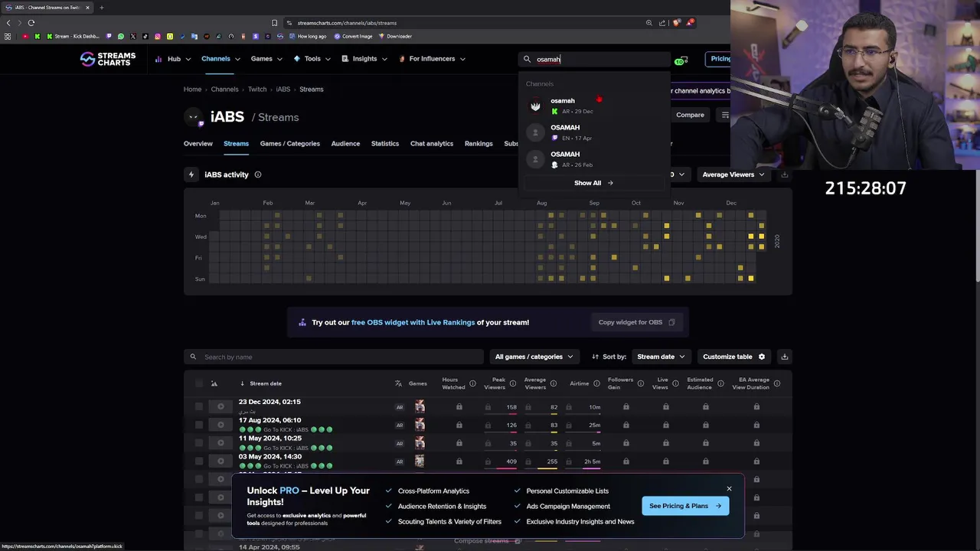The image size is (980, 551).
Task: Toggle the select-all checkbox in table header
Action: (x=199, y=383)
